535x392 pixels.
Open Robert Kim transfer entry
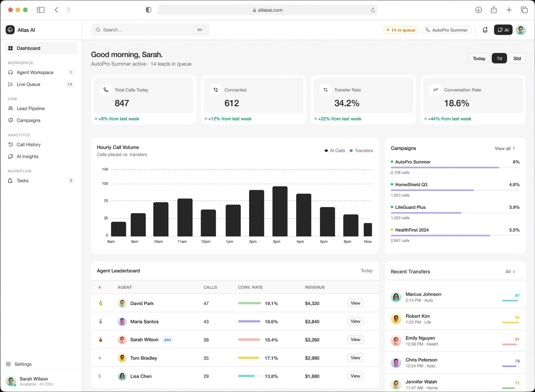coord(455,319)
